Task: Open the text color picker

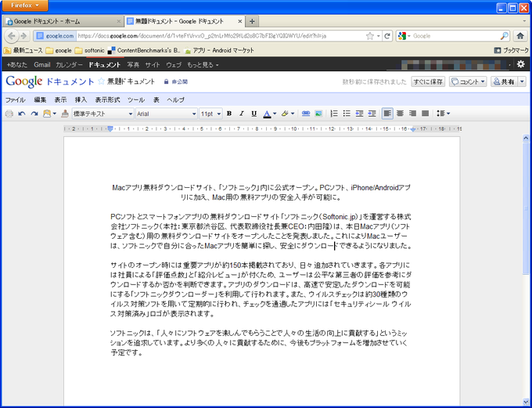Action: click(x=270, y=114)
